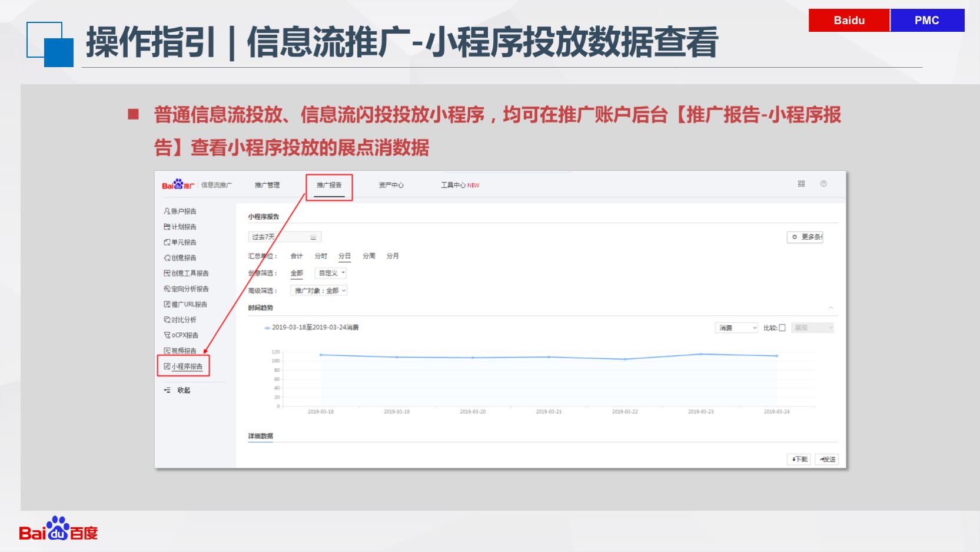This screenshot has height=552, width=980.
Task: Click the 更多条件 button
Action: pos(805,237)
